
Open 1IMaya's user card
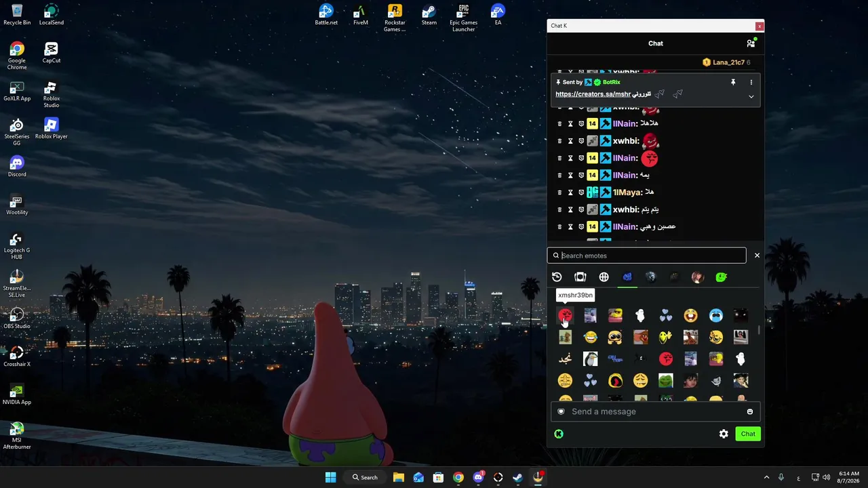[x=627, y=192]
